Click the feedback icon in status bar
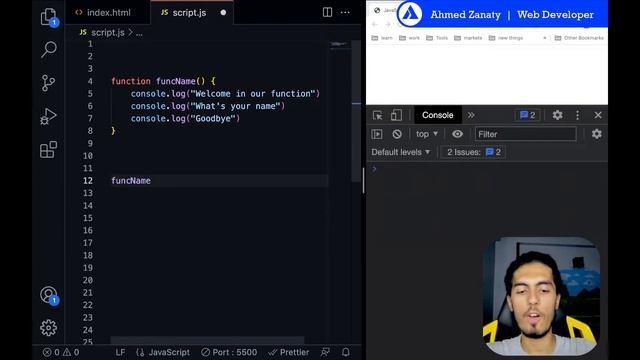Screen dimensions: 640x360 pyautogui.click(x=325, y=352)
